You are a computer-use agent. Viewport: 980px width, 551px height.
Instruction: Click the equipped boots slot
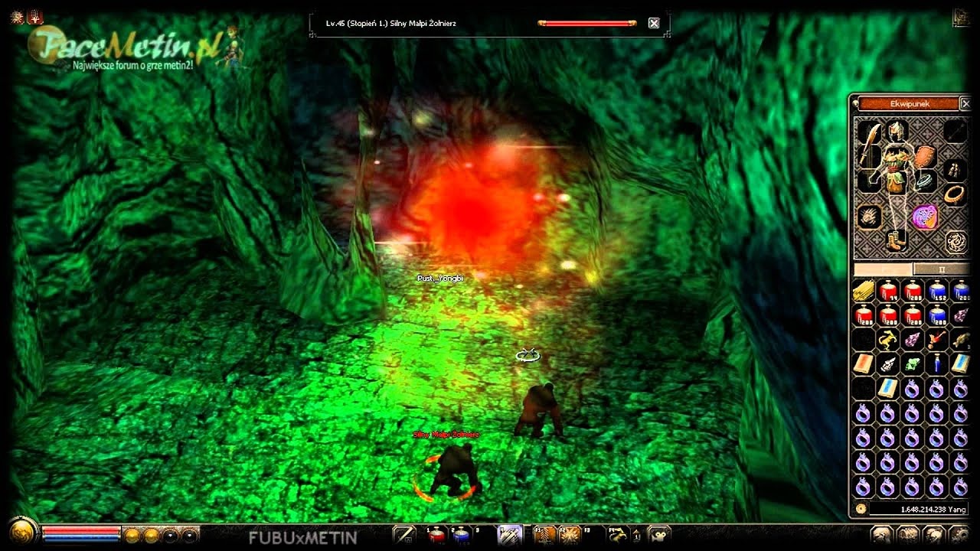pyautogui.click(x=896, y=240)
